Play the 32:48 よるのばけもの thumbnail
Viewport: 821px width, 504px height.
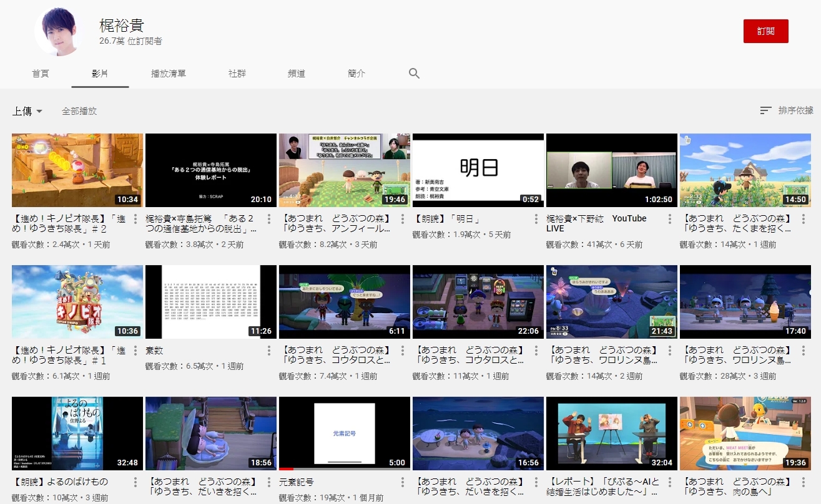point(77,434)
